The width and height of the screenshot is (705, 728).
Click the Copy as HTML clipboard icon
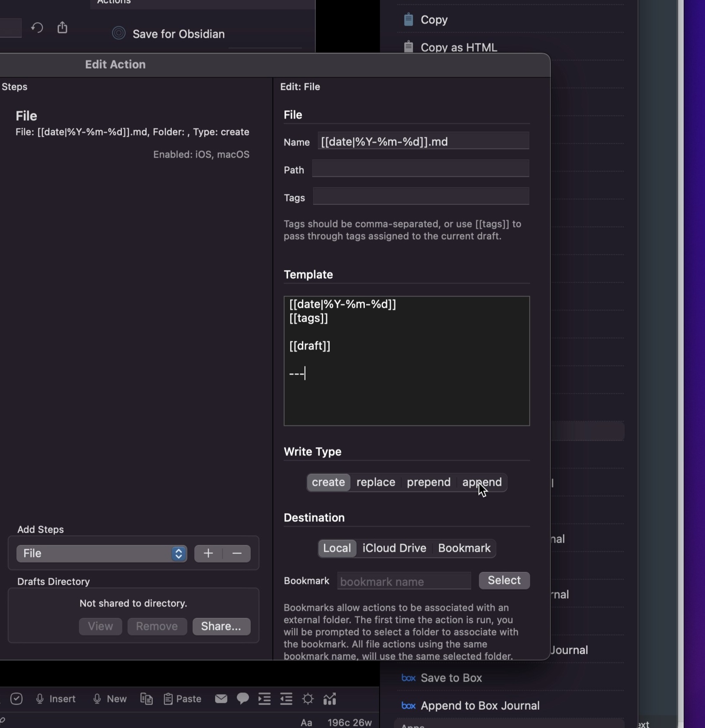408,47
